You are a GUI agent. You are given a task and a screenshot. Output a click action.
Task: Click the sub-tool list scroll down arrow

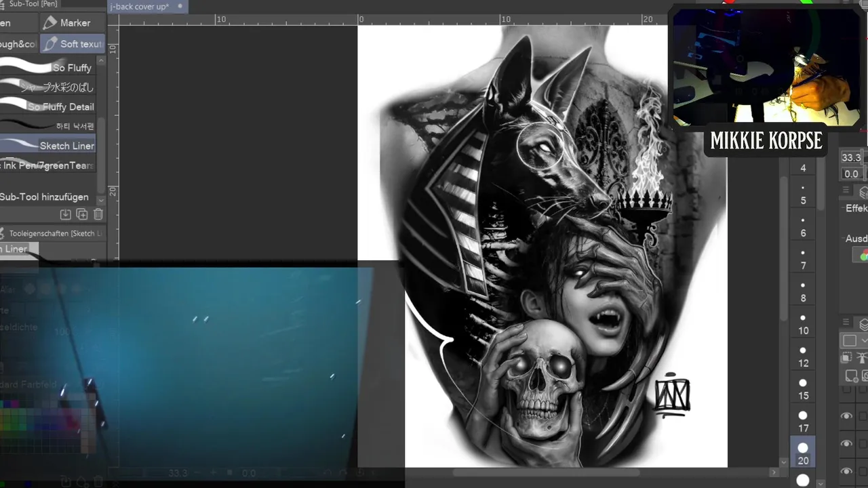[102, 201]
